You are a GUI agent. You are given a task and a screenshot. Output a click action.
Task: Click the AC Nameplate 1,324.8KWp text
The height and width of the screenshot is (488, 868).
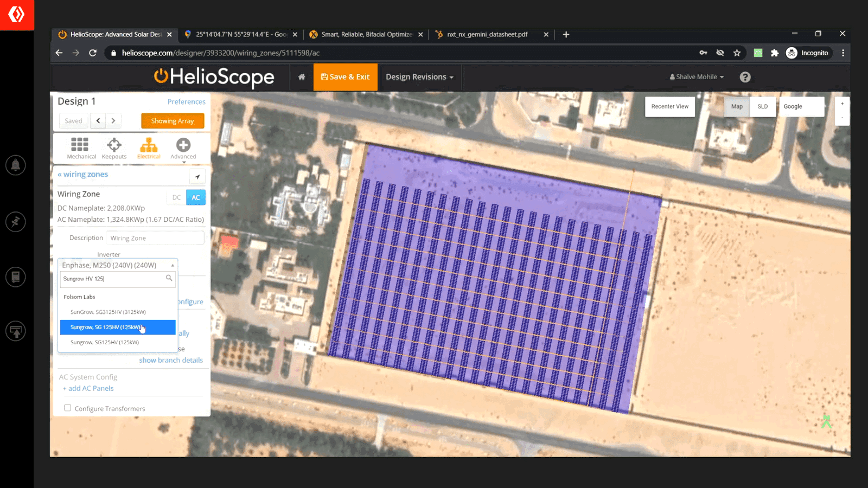click(x=131, y=220)
